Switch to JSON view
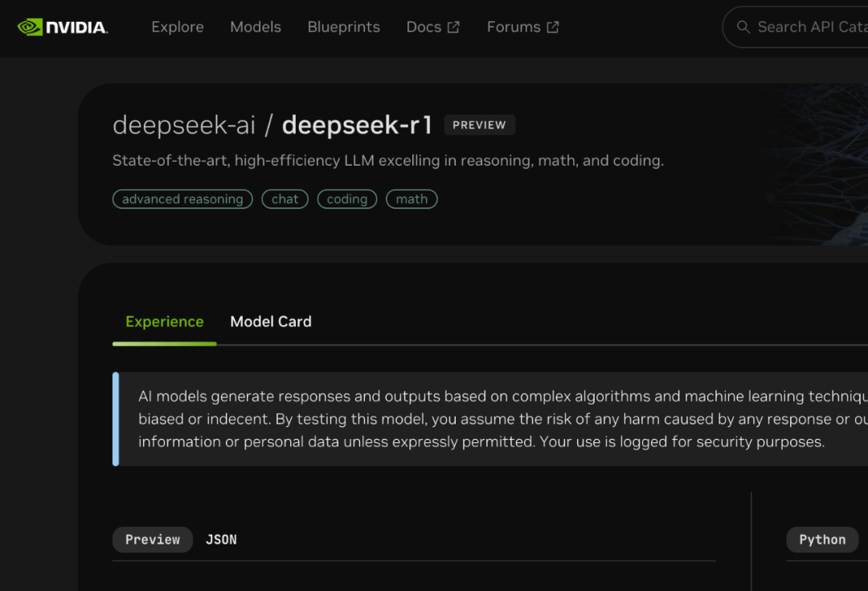 tap(222, 540)
